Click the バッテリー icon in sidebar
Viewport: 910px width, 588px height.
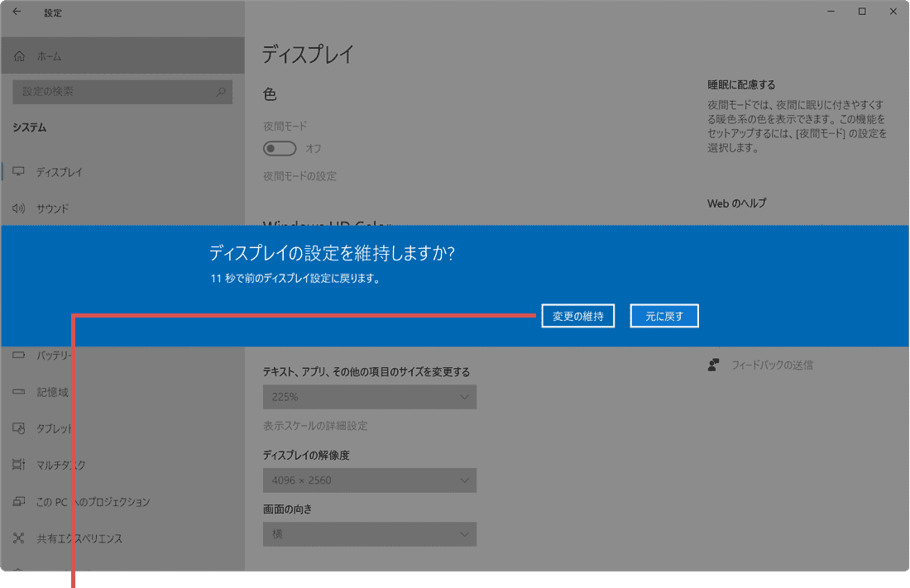(x=18, y=355)
